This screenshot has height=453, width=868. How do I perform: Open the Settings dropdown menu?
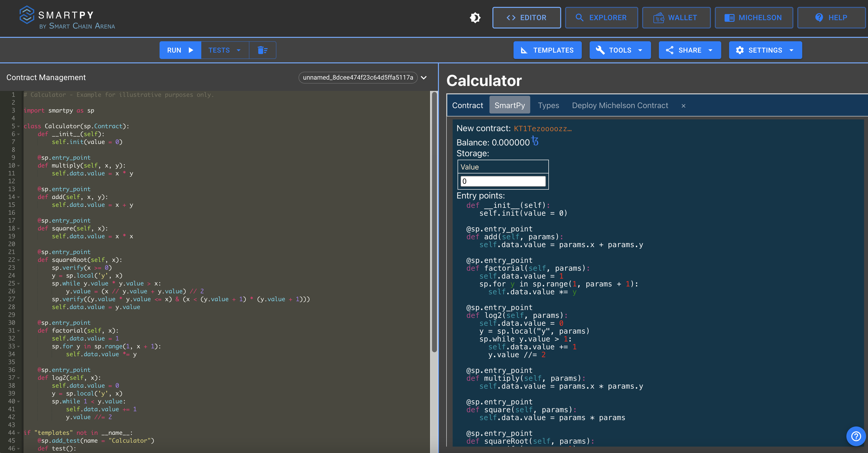click(x=765, y=50)
